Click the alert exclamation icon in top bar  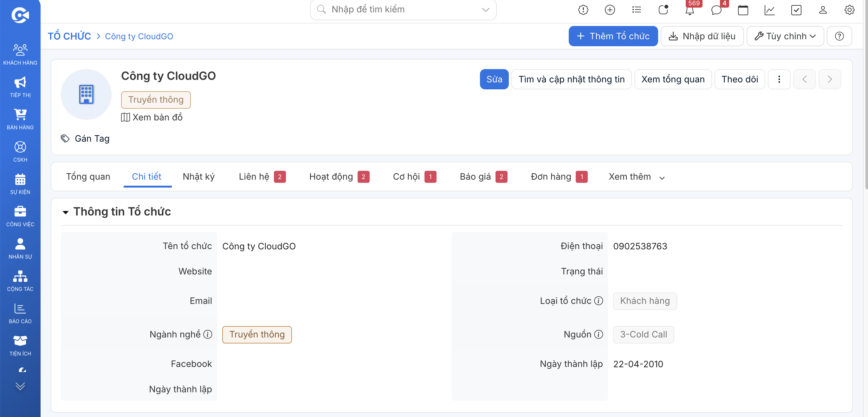[x=583, y=10]
